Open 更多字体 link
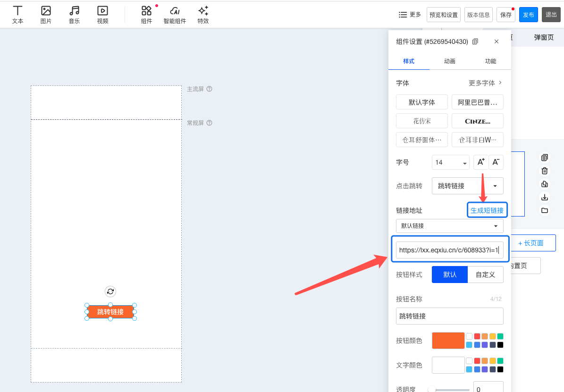 point(485,83)
